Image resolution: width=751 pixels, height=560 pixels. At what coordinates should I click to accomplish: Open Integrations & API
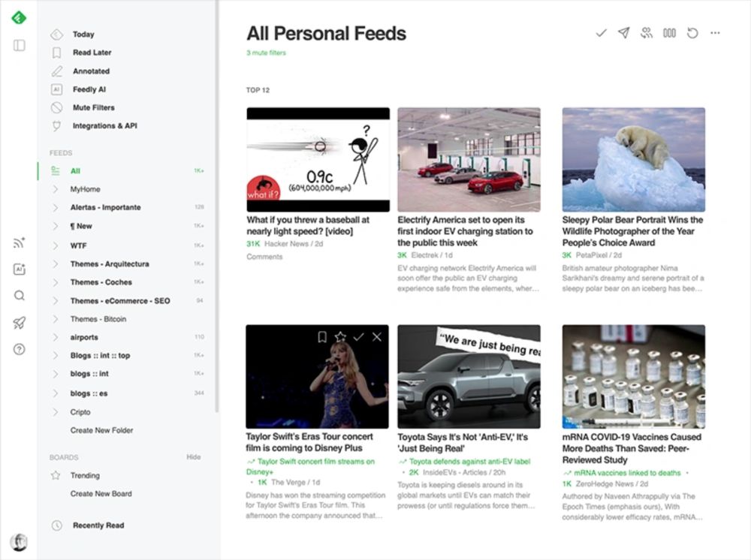105,126
